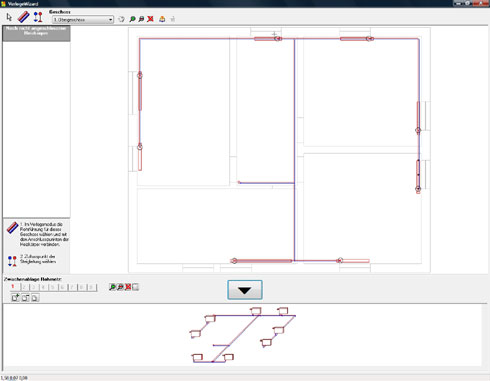
Task: Click the orange layers icon in top toolbar
Action: (x=162, y=19)
